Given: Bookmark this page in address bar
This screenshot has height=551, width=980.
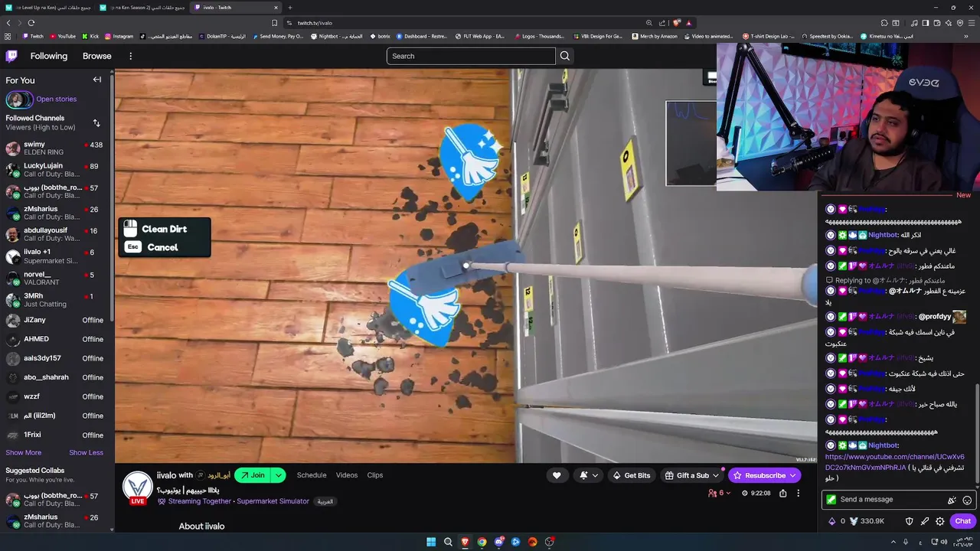Looking at the screenshot, I should pyautogui.click(x=274, y=23).
